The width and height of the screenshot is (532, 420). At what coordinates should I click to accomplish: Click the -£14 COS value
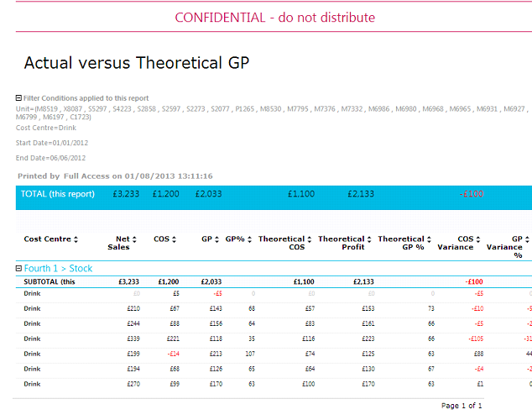tap(171, 354)
